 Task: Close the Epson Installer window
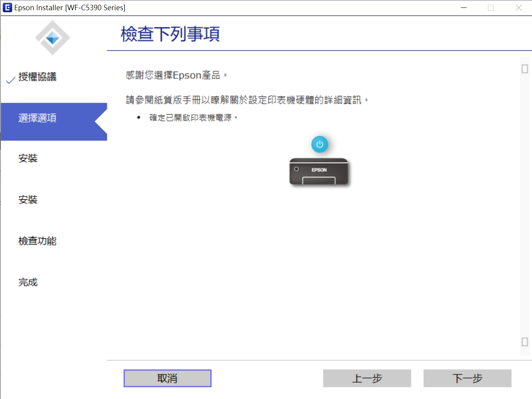[519, 7]
